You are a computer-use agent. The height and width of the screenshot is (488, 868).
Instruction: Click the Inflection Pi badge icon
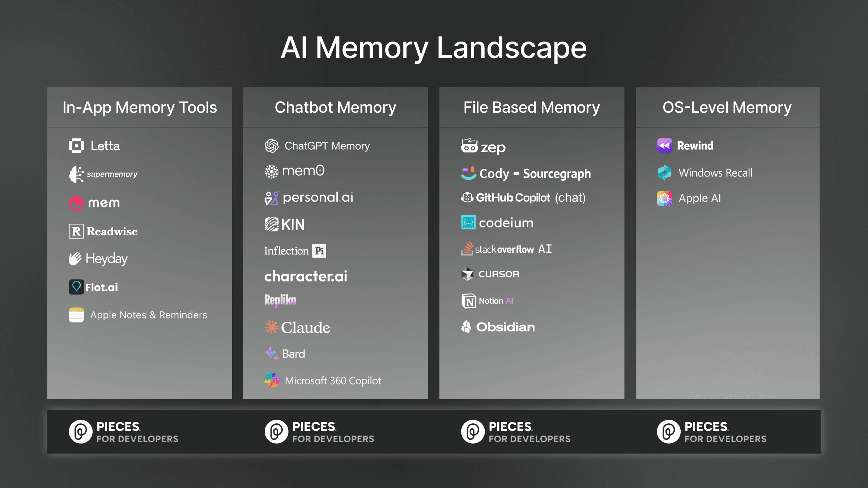[319, 251]
